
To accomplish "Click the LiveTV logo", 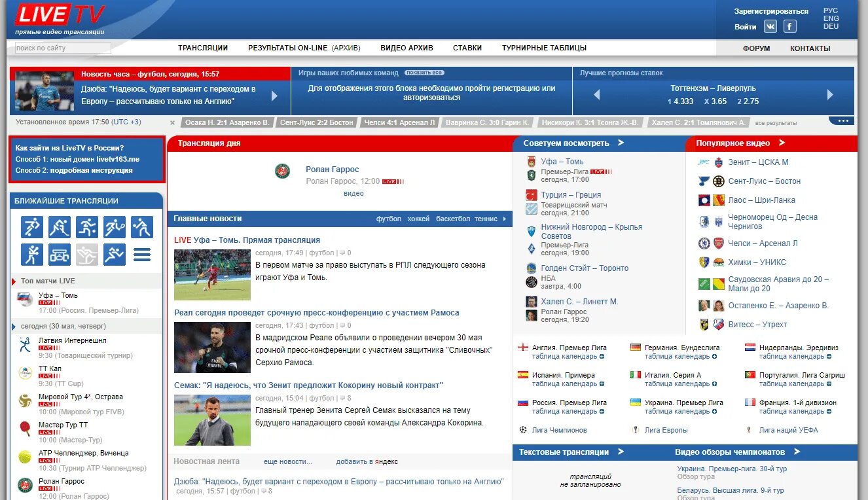I will [60, 14].
